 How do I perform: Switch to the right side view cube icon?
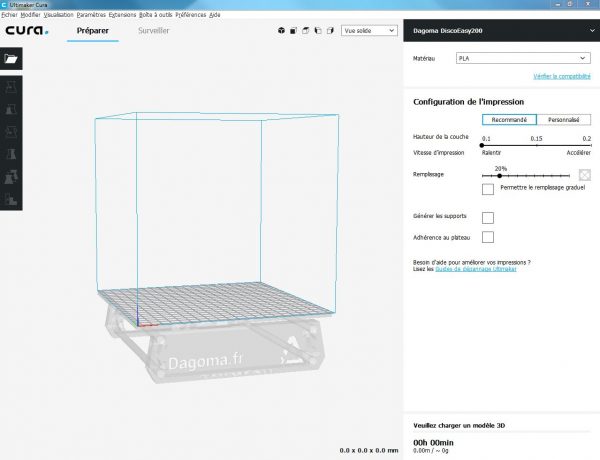[330, 31]
